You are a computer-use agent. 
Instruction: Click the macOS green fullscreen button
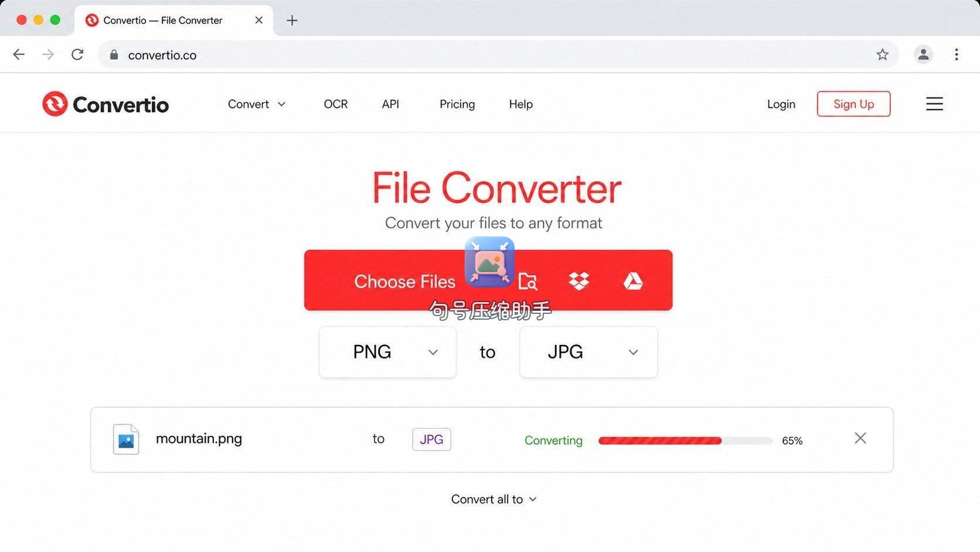tap(55, 20)
